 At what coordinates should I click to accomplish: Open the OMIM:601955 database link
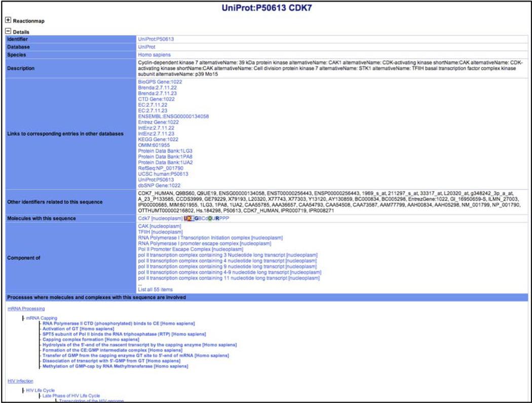[x=154, y=145]
